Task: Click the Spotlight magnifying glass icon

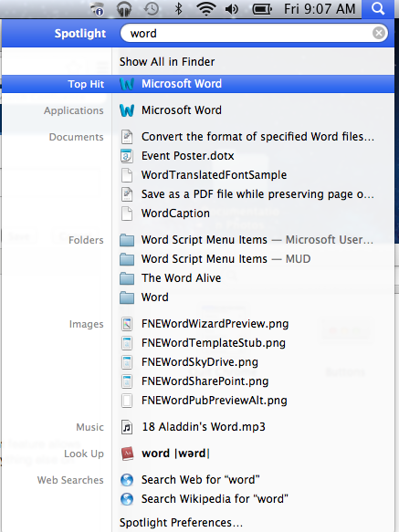Action: [x=378, y=8]
